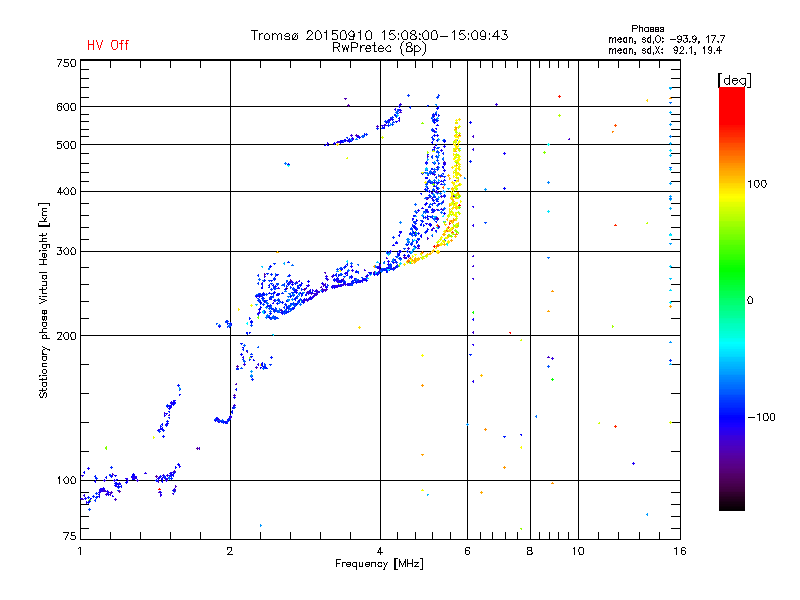Click the y-axis tick label "500"
Image resolution: width=800 pixels, height=600 pixels.
66,145
